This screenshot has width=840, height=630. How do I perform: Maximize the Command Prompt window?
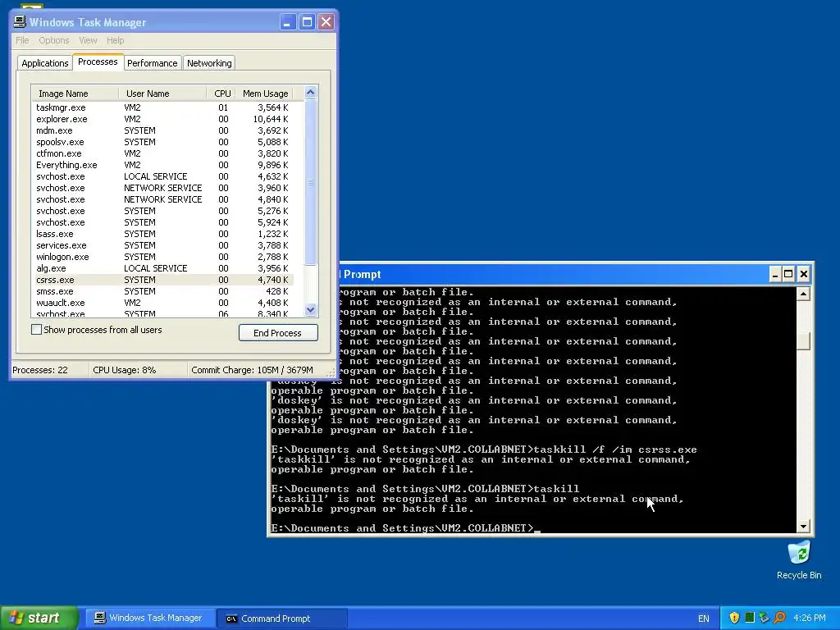tap(788, 275)
